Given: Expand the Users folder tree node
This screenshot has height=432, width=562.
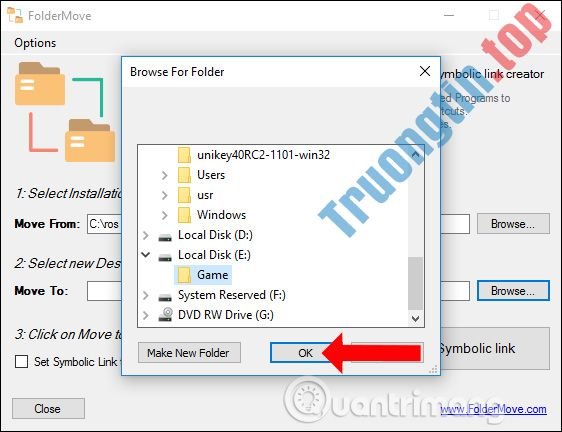Looking at the screenshot, I should tap(165, 175).
